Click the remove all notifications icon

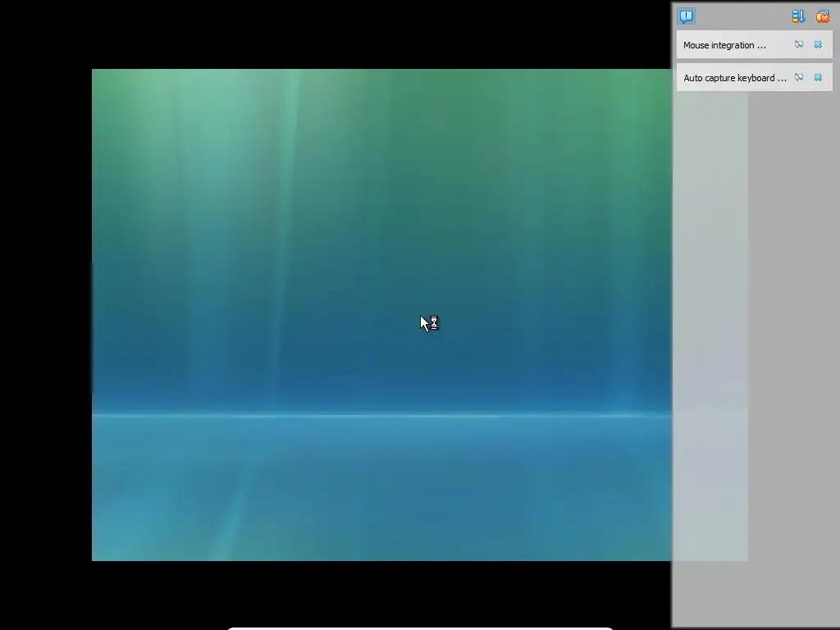[822, 16]
